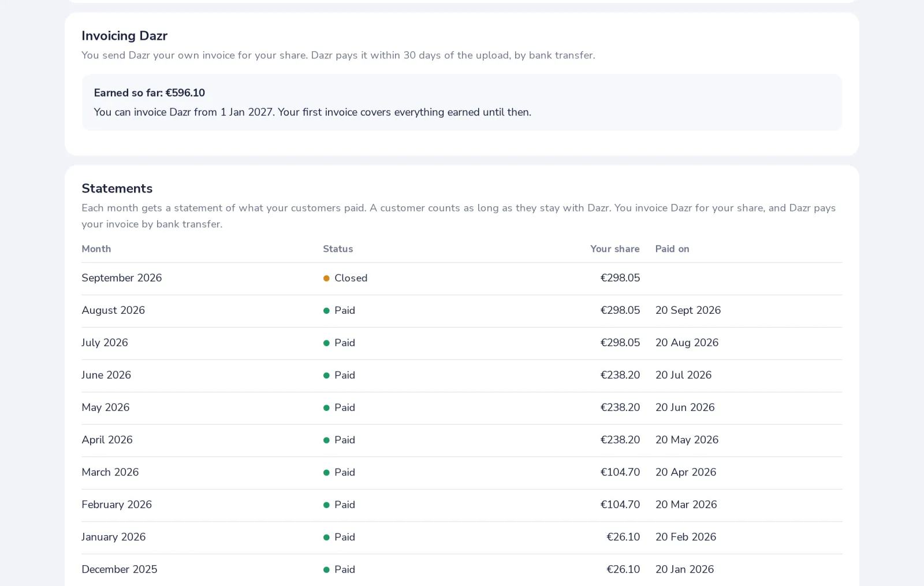Click the "Status" column header

click(338, 249)
